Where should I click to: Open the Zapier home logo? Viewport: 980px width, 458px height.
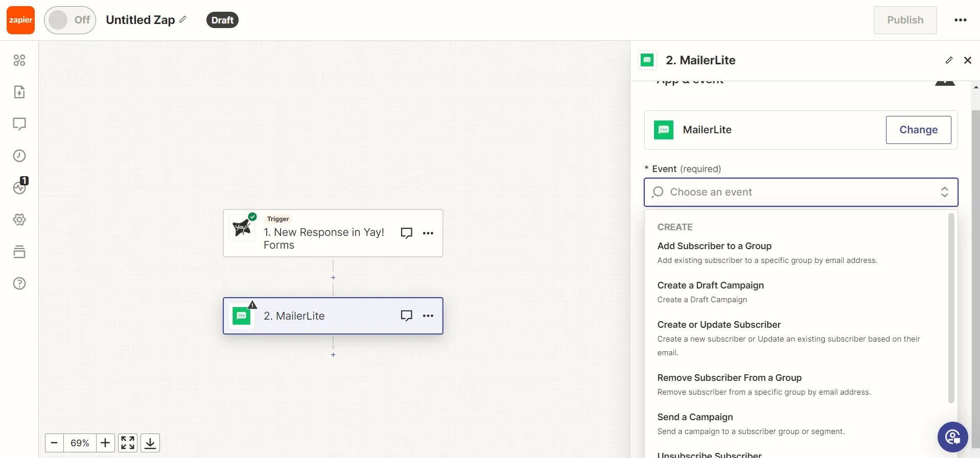(x=20, y=20)
